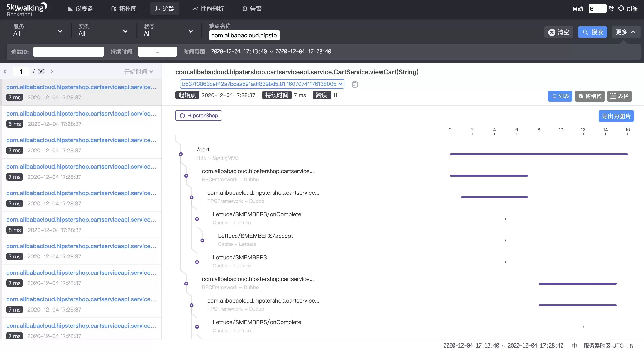Click the 清空 clear filters button
This screenshot has height=352, width=644.
click(x=559, y=32)
